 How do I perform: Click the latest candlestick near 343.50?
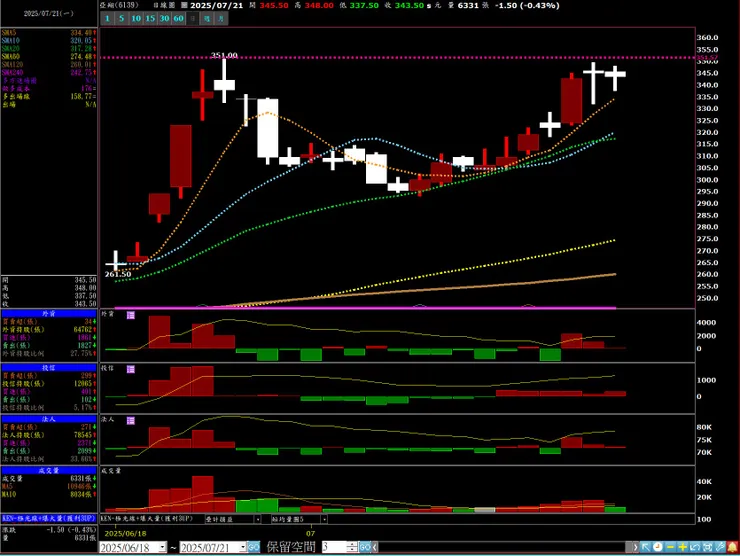[x=615, y=74]
